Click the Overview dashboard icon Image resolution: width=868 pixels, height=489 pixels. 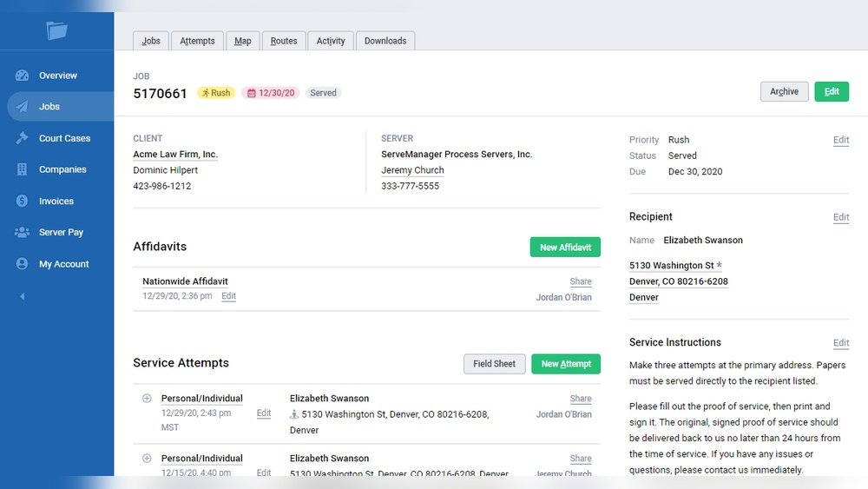(x=23, y=76)
